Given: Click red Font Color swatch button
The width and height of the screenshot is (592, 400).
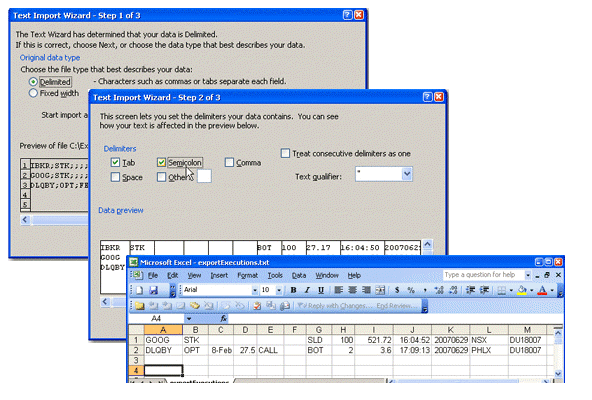Looking at the screenshot, I should tap(543, 290).
